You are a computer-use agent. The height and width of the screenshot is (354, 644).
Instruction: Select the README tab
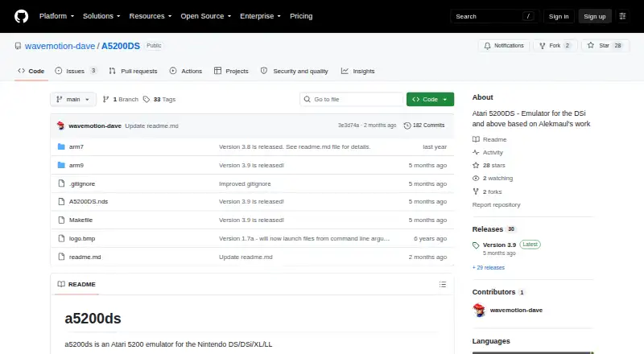pos(76,284)
